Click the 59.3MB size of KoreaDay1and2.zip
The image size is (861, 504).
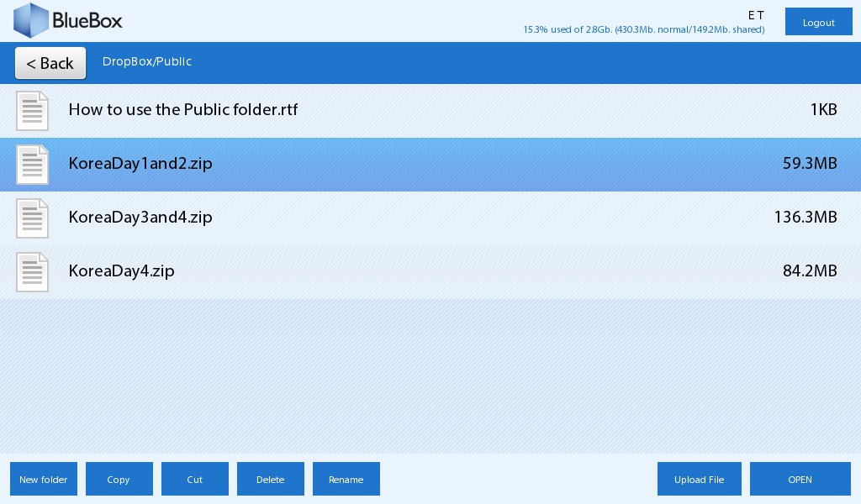809,164
